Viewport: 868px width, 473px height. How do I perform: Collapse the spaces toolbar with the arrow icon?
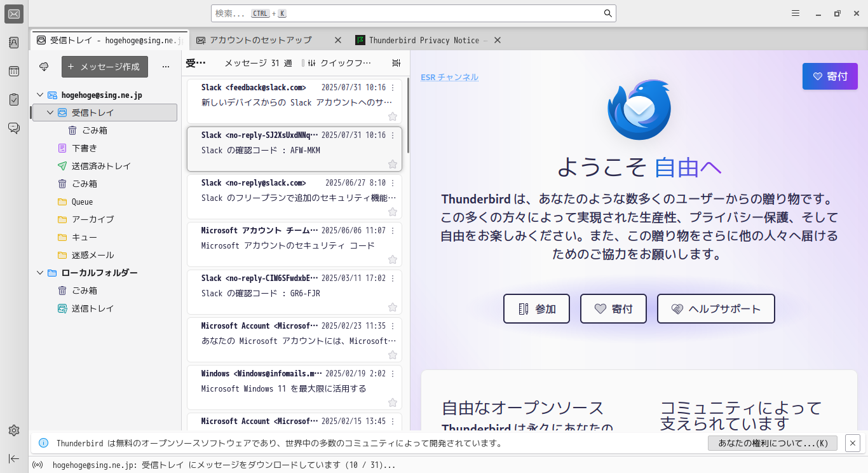pyautogui.click(x=14, y=458)
